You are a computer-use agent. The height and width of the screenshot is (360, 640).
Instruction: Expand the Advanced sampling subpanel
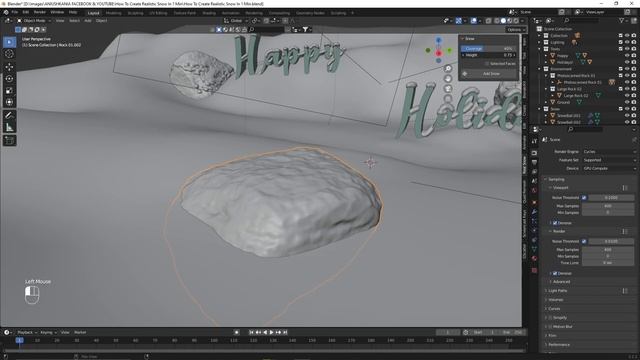561,282
